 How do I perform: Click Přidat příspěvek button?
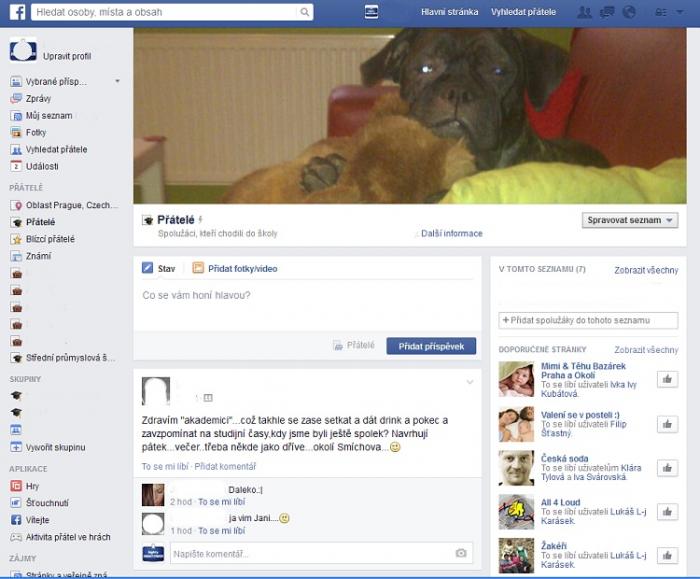431,346
